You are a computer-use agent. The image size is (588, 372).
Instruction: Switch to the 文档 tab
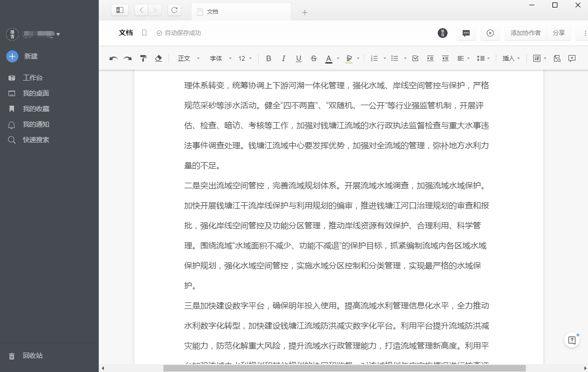241,12
